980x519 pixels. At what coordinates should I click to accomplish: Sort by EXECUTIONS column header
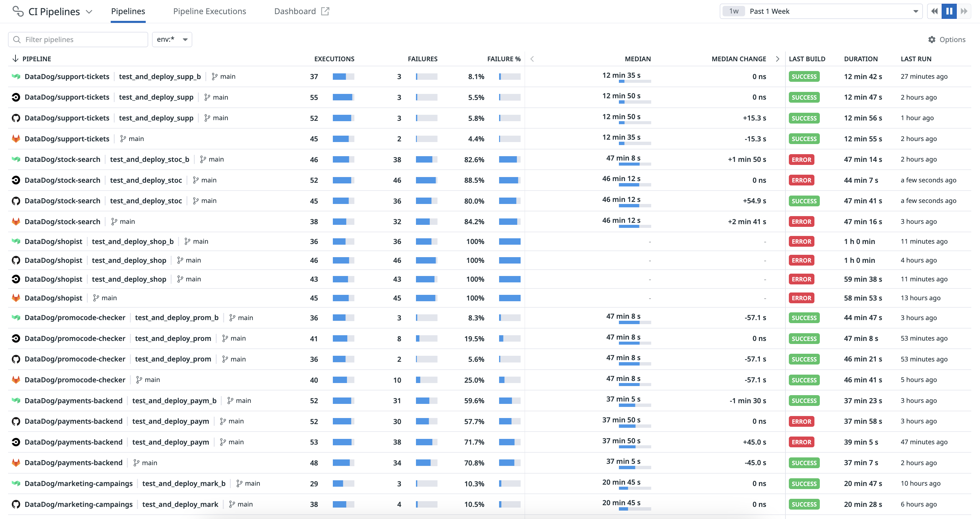(x=334, y=59)
